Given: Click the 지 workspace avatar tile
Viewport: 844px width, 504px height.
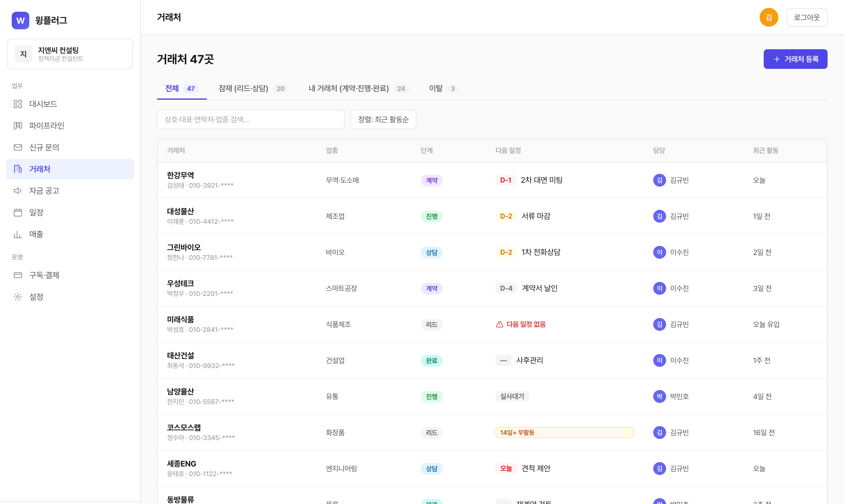Looking at the screenshot, I should pos(23,54).
